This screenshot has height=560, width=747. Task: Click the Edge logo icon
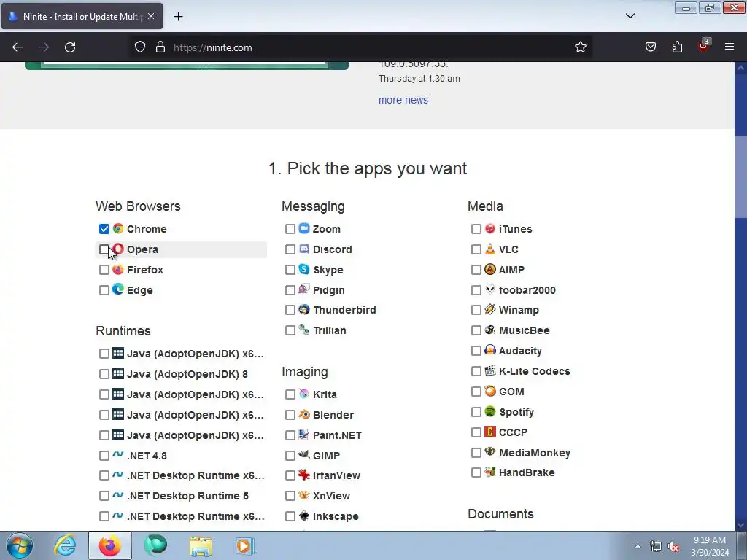click(117, 289)
